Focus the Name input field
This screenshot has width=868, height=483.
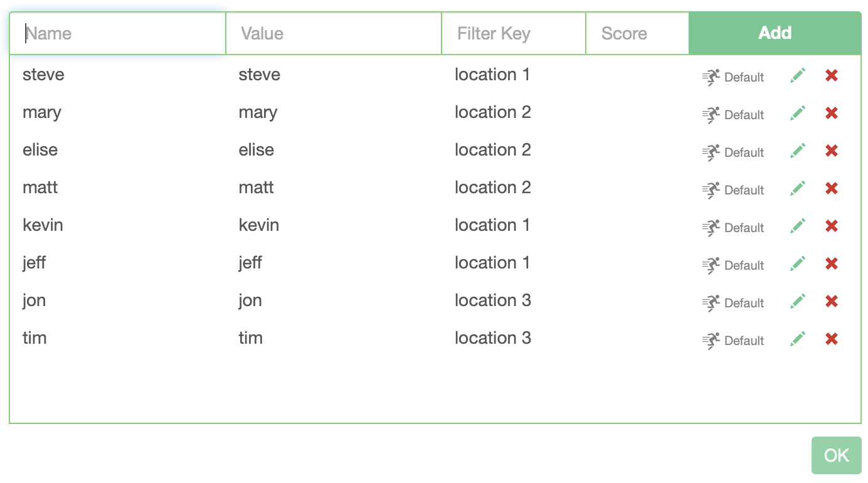(x=118, y=33)
